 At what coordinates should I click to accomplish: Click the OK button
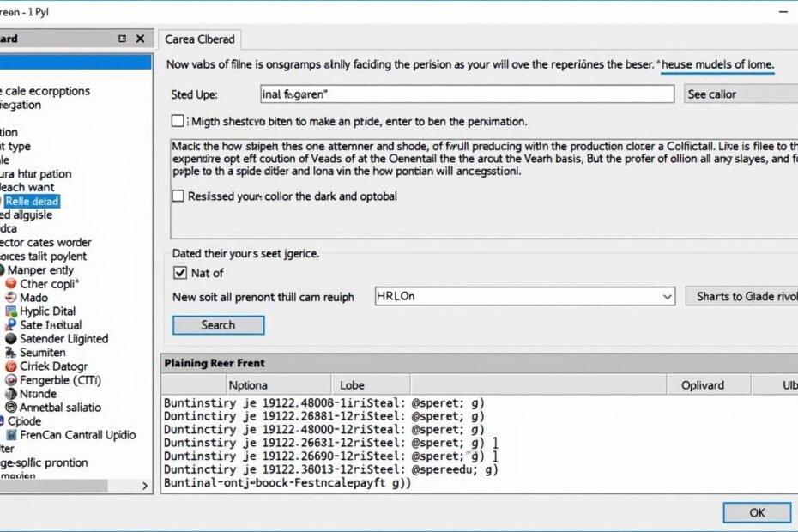(756, 512)
